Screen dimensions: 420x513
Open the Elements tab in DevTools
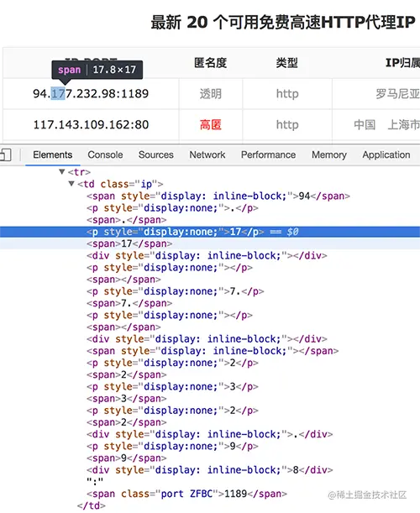(52, 154)
